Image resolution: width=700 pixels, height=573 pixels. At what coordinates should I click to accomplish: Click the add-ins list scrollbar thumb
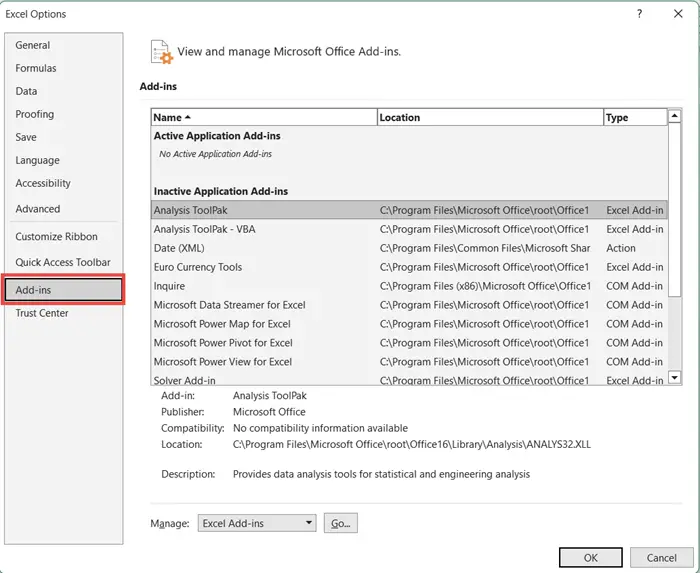point(675,210)
